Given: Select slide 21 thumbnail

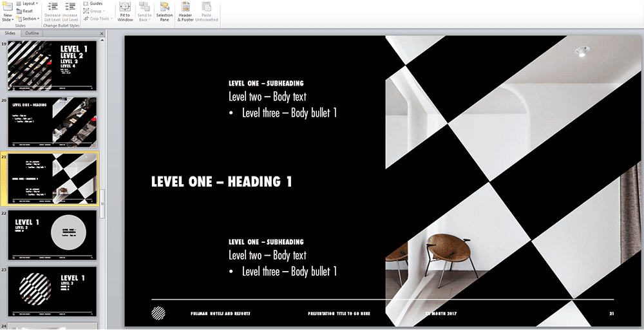Looking at the screenshot, I should (x=53, y=178).
